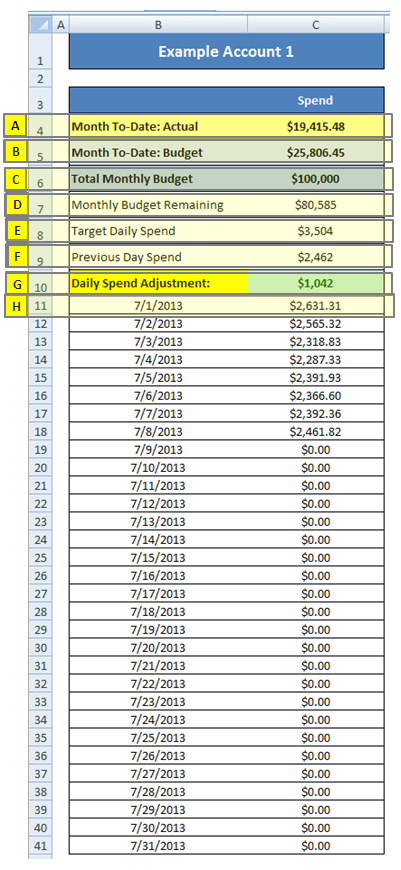Click the yellow label marker G

click(17, 284)
